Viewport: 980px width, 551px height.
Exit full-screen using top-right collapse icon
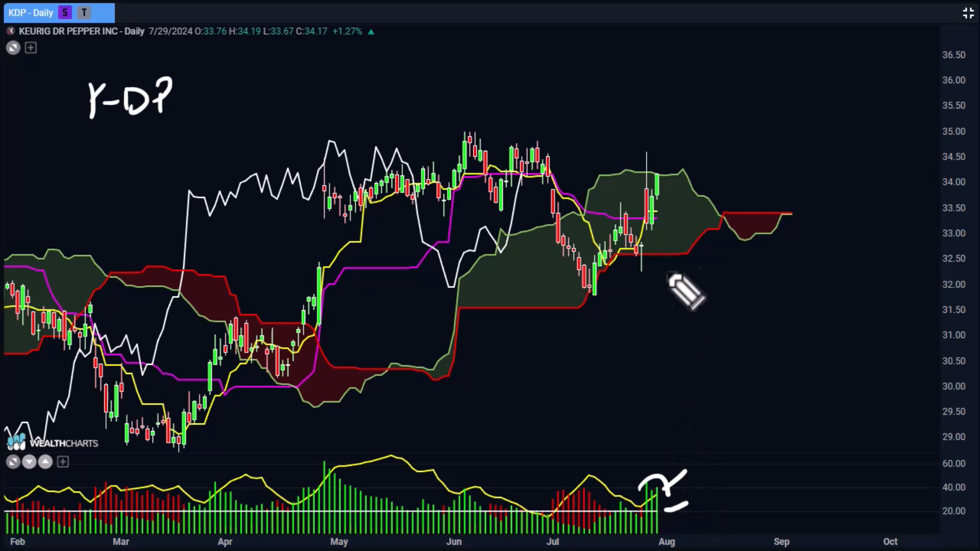pyautogui.click(x=968, y=13)
